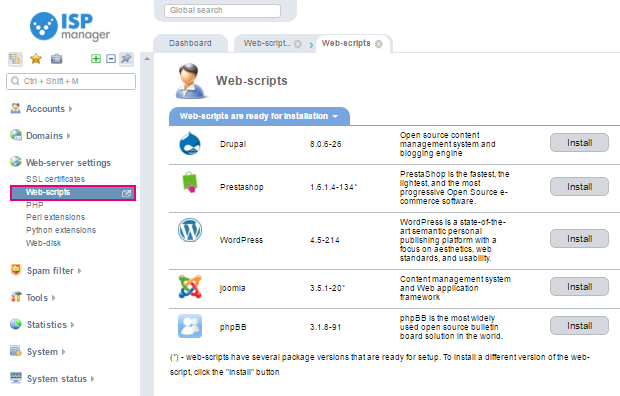Open Perl extensions in sidebar
This screenshot has width=620, height=396.
[55, 217]
